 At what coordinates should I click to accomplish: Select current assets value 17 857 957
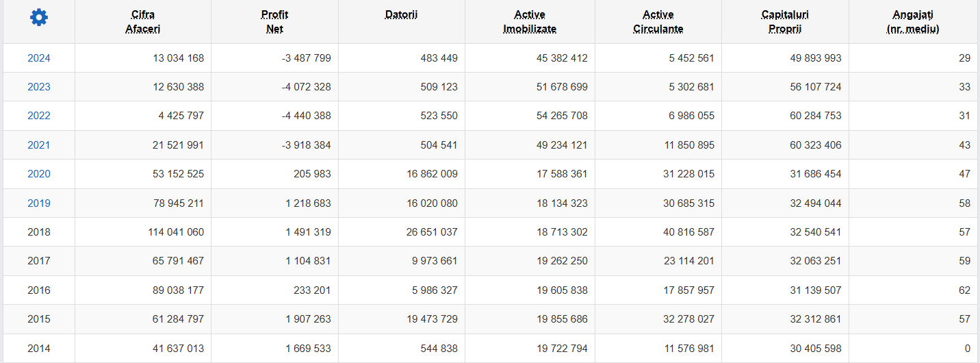pos(688,290)
